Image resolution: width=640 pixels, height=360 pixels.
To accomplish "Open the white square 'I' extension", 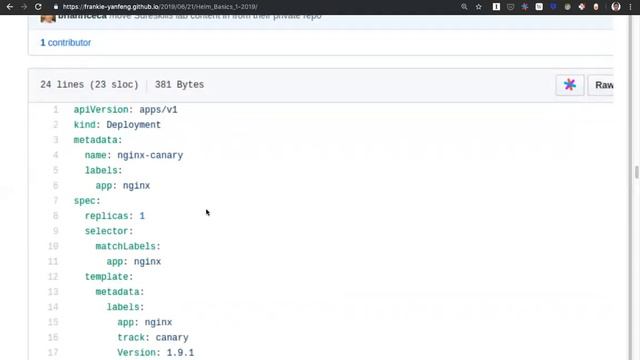I will point(496,7).
